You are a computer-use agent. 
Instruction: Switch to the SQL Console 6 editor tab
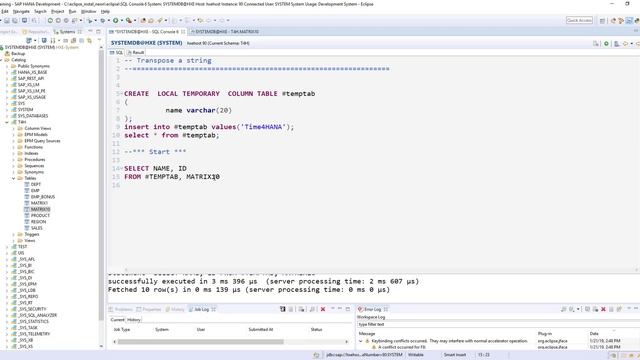(x=146, y=31)
